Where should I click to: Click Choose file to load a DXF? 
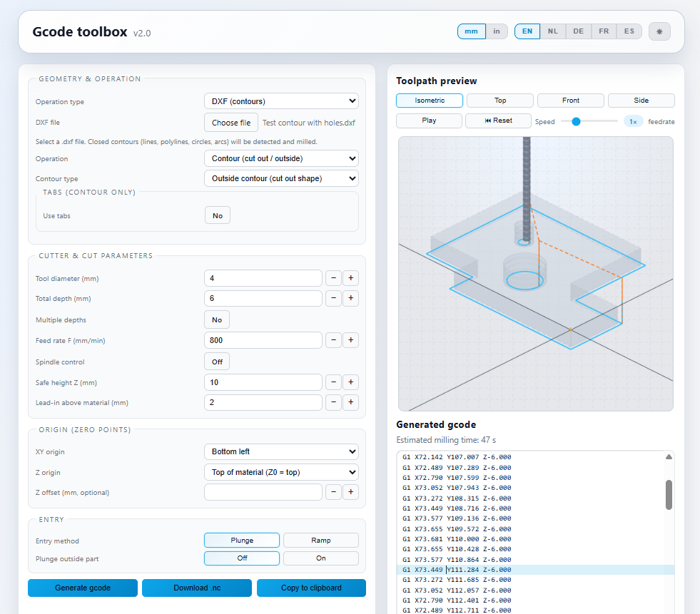coord(230,122)
